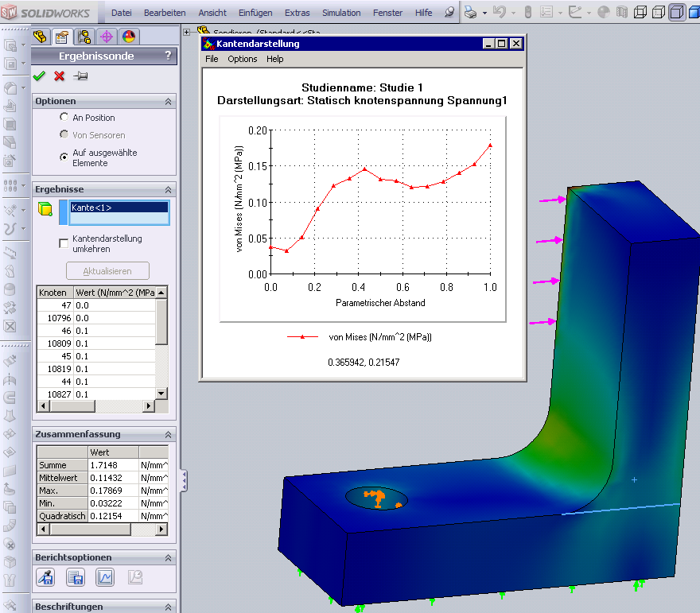Viewport: 700px width, 613px height.
Task: Open the print icon in top toolbar
Action: (471, 13)
